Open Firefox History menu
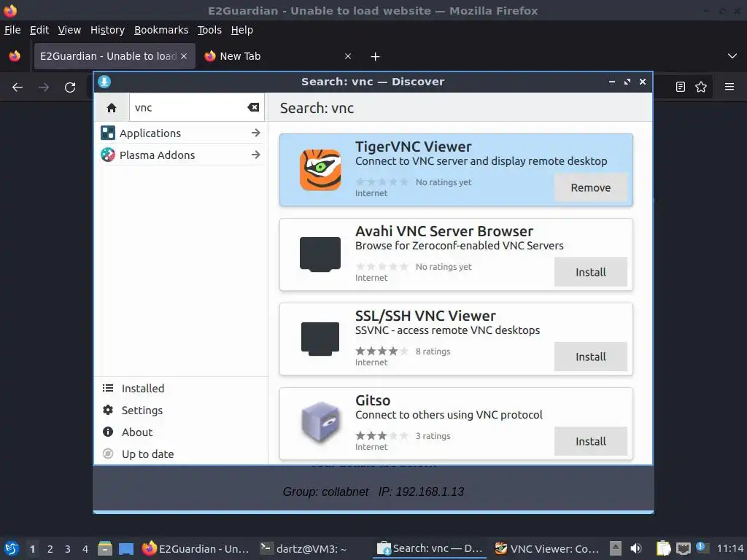Viewport: 747px width, 560px height. (107, 30)
